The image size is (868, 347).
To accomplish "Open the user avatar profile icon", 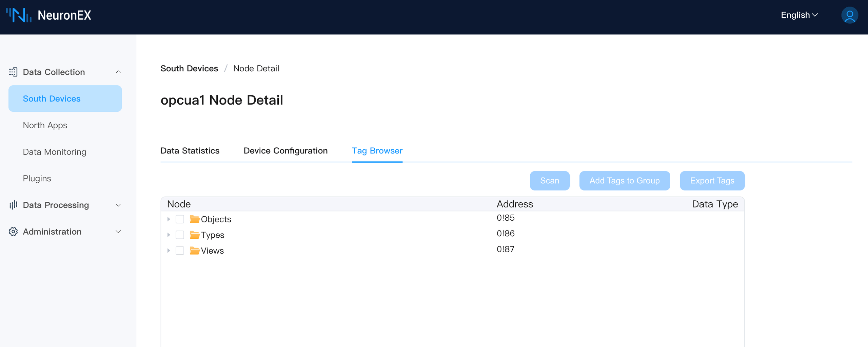I will coord(849,15).
